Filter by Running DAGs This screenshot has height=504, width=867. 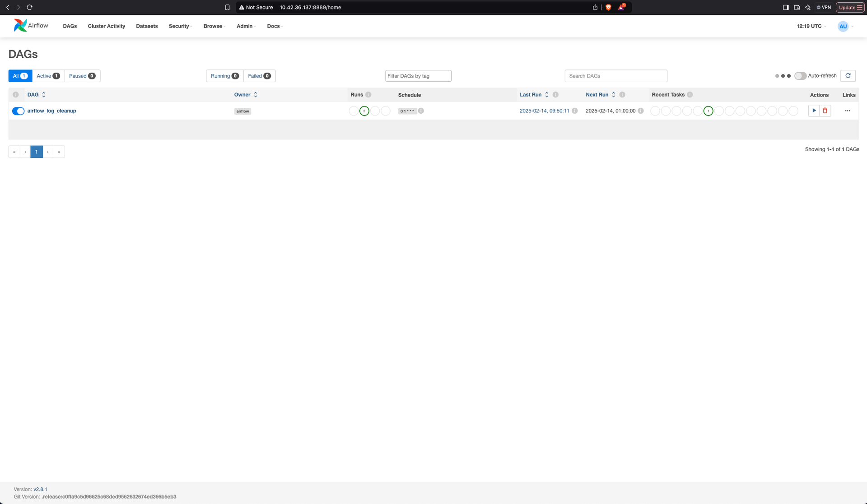pyautogui.click(x=225, y=76)
